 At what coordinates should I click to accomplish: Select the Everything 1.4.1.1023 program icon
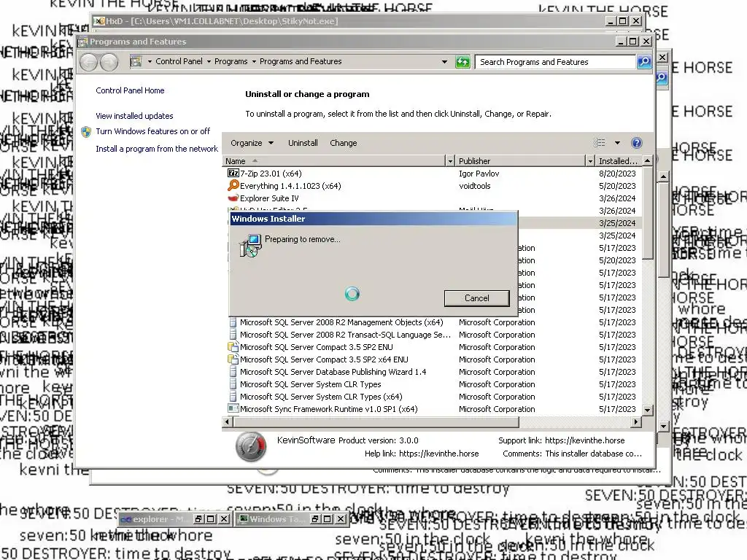233,186
